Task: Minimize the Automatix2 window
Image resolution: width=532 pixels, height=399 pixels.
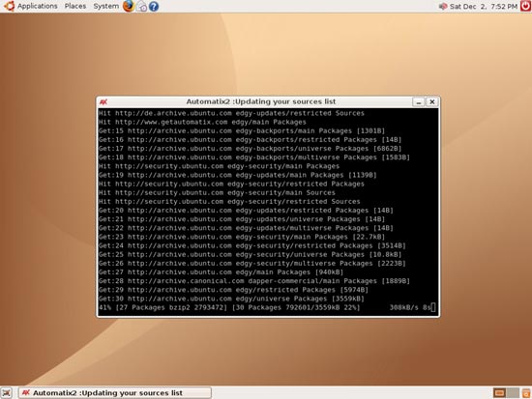Action: click(x=418, y=101)
